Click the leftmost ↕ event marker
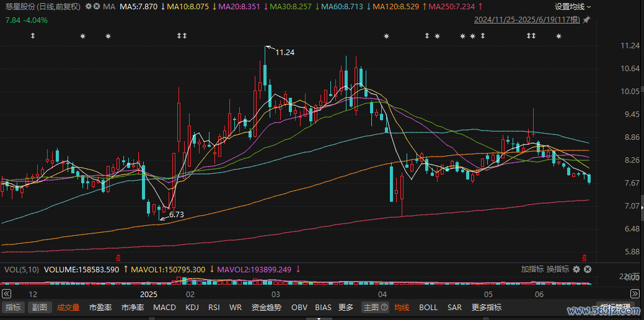The height and width of the screenshot is (320, 644). point(33,36)
